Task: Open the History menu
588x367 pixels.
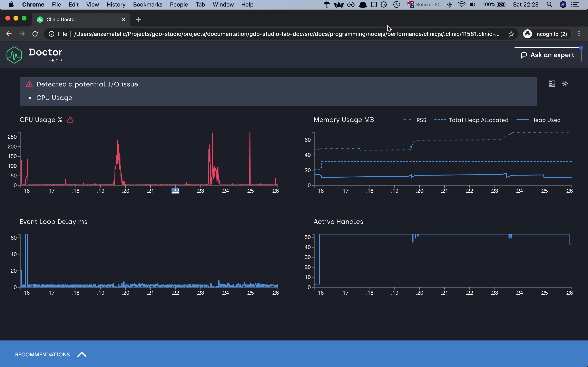Action: click(x=116, y=5)
